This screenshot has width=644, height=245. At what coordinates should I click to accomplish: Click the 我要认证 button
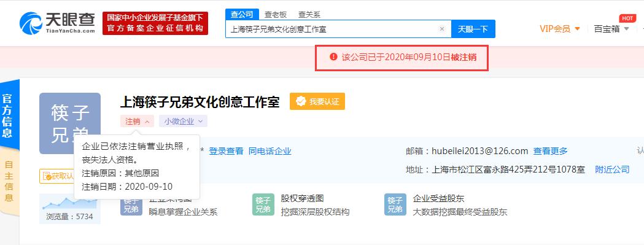point(317,101)
